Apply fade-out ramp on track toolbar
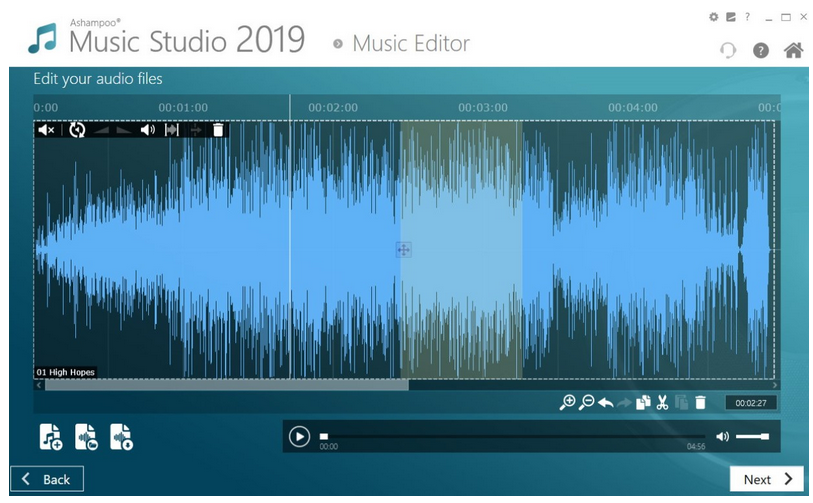 pyautogui.click(x=123, y=130)
